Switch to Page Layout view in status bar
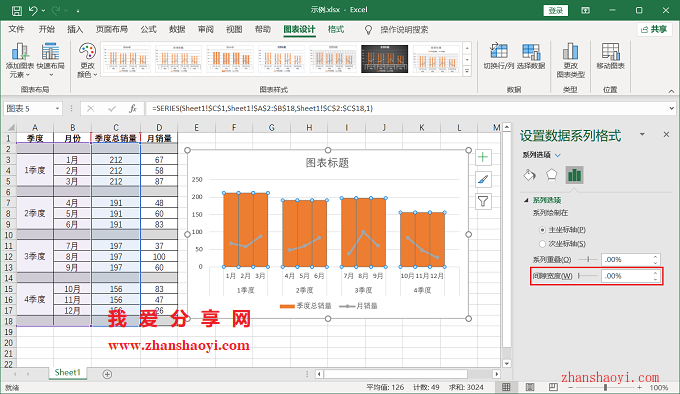680x394 pixels. point(530,387)
